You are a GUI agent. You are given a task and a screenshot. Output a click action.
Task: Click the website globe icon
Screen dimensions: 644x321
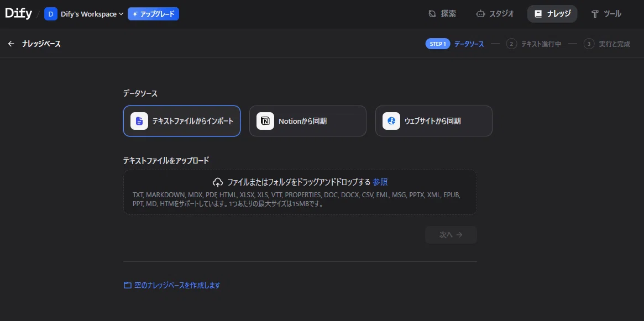[x=391, y=121]
